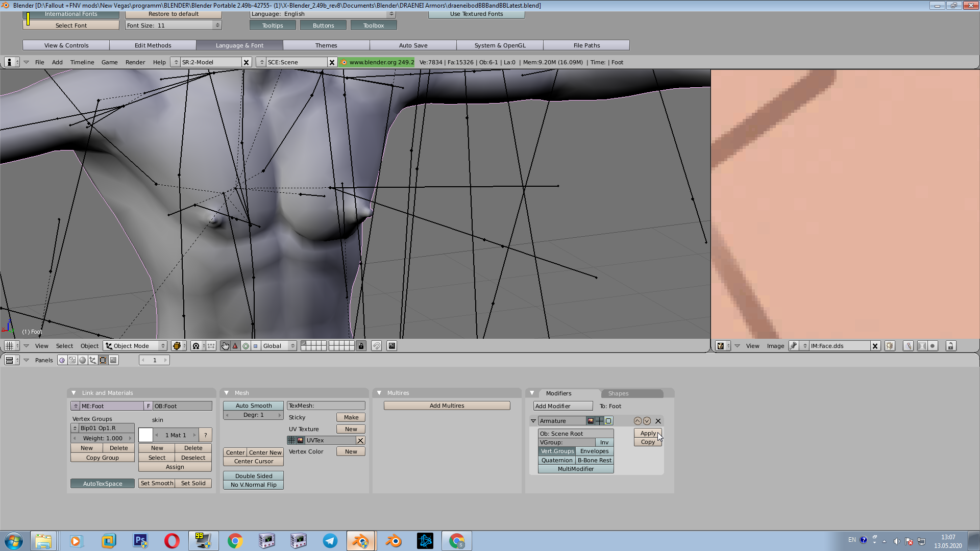Select the rotate manipulator circle icon
Image resolution: width=980 pixels, height=551 pixels.
pos(246,346)
